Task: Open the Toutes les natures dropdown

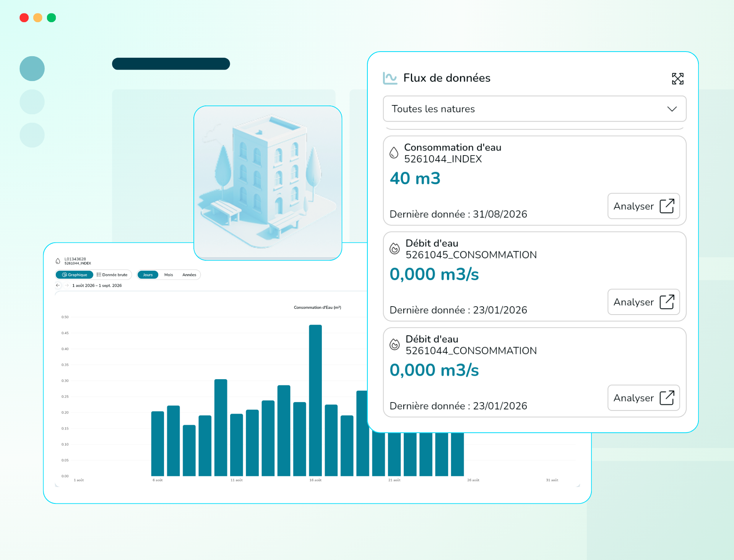Action: click(534, 109)
